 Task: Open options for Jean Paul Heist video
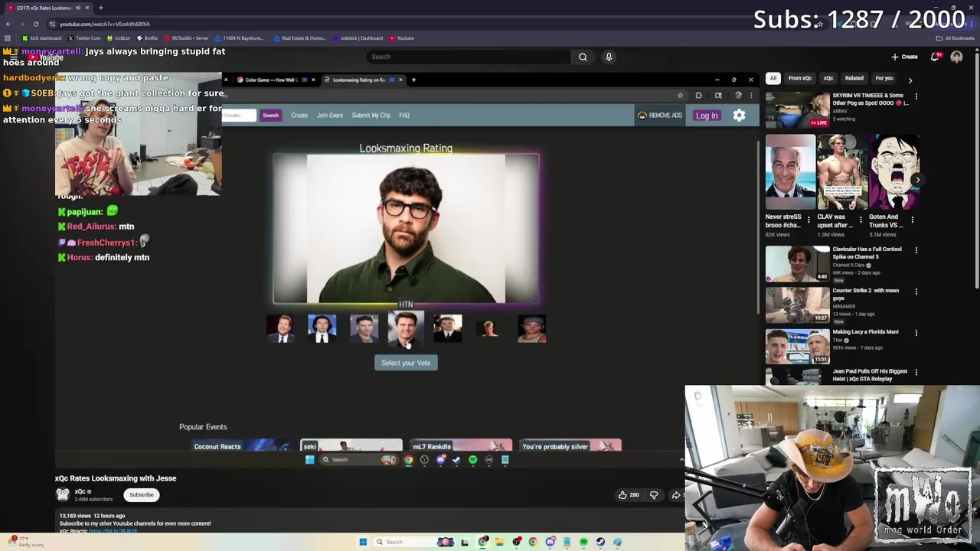click(x=916, y=373)
